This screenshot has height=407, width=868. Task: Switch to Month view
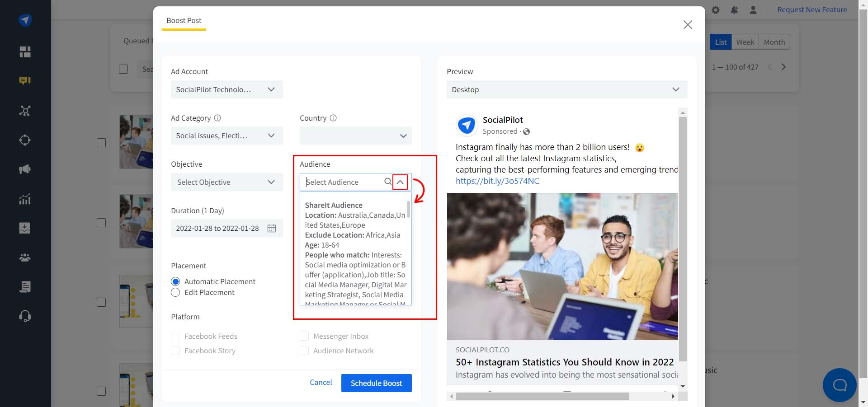pyautogui.click(x=774, y=42)
